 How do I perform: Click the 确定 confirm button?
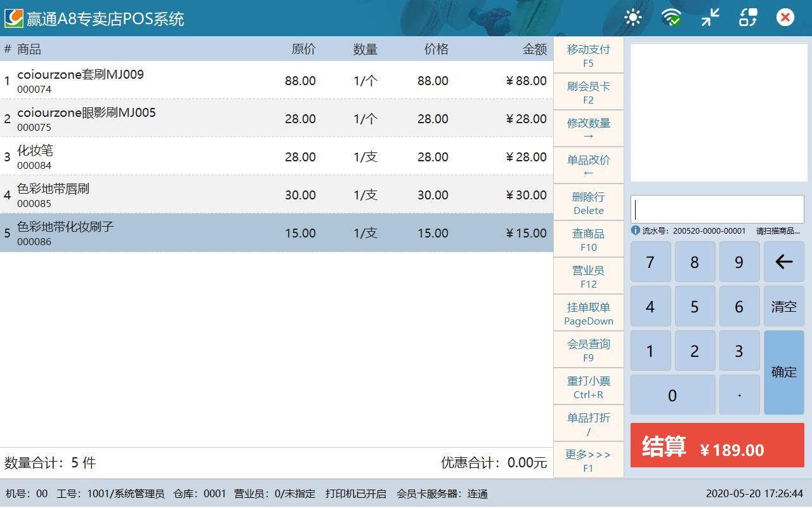(x=783, y=372)
